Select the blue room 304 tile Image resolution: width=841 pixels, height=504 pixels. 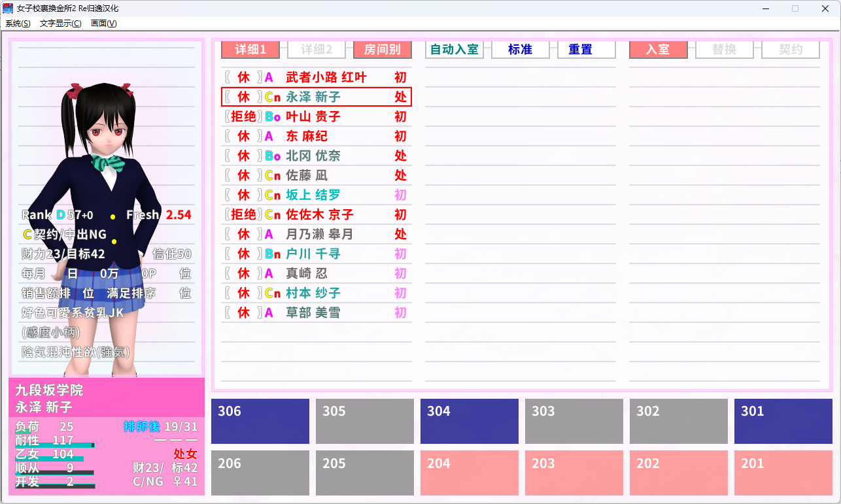click(x=469, y=421)
